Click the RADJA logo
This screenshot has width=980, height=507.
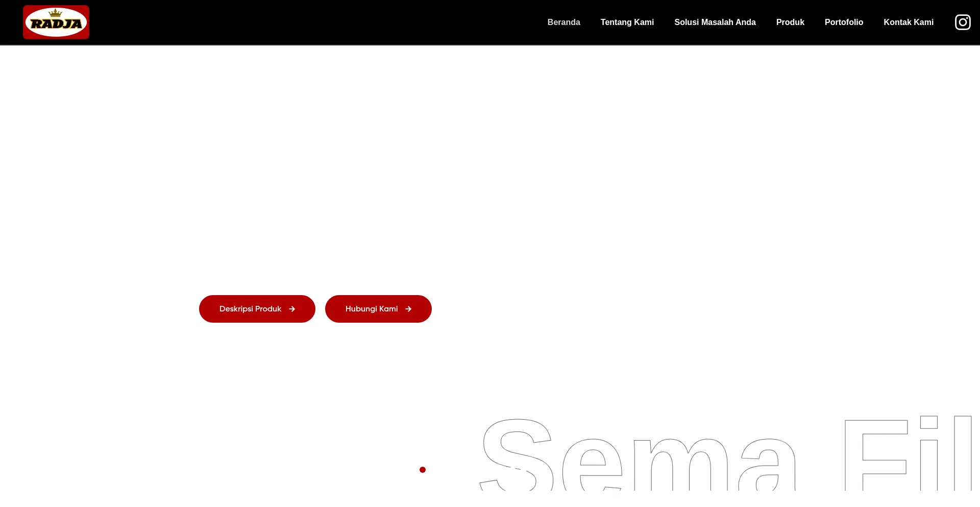click(x=56, y=23)
